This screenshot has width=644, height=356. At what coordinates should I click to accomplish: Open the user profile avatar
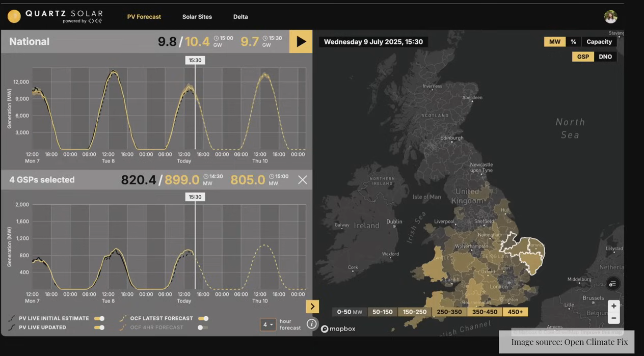tap(610, 17)
